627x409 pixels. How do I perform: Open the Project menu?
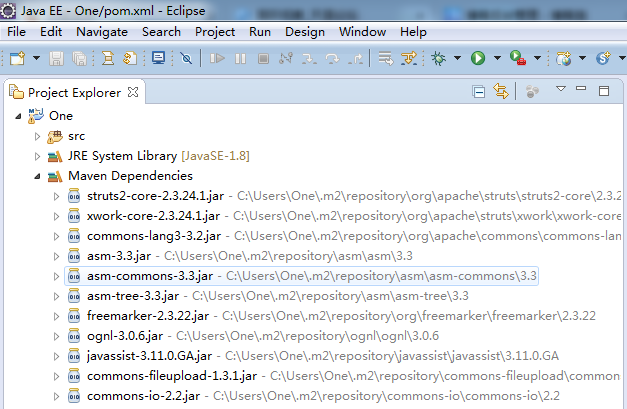click(x=215, y=32)
